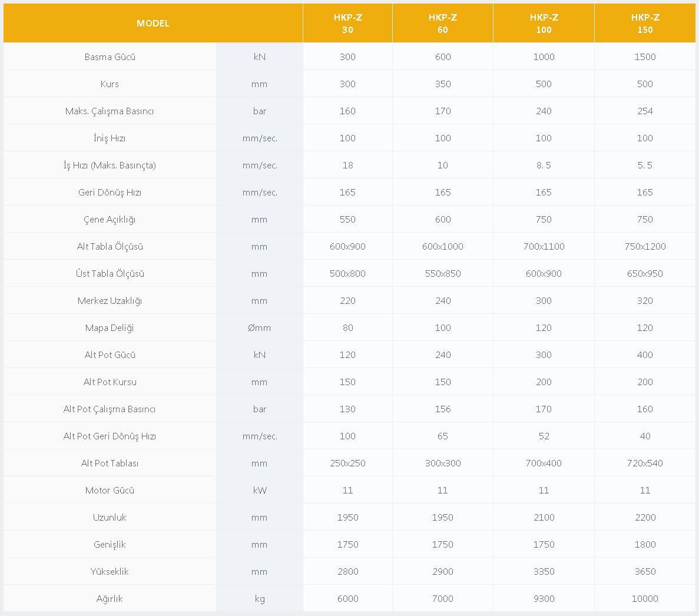Click the 1500 Basma Gücü value
Viewport: 699px width, 616px height.
click(x=645, y=57)
